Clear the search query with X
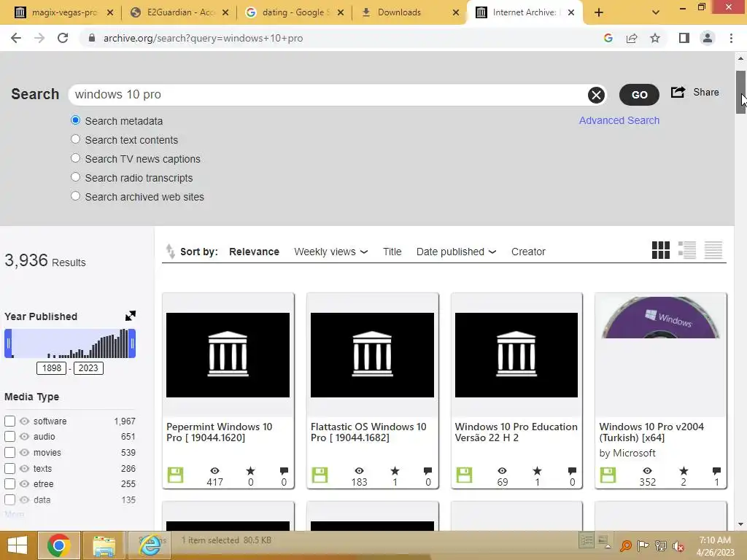The width and height of the screenshot is (747, 560). click(596, 95)
